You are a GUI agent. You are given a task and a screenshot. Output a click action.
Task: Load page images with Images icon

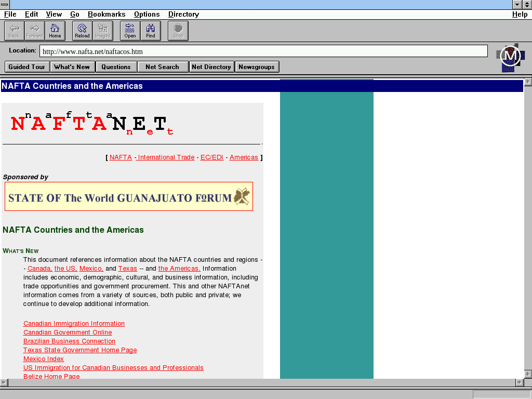[103, 31]
